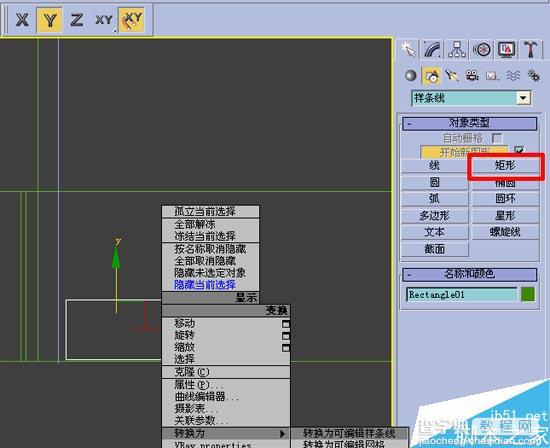Choose 隐藏未选定对象 menu entry
Image resolution: width=550 pixels, height=448 pixels.
pos(210,273)
